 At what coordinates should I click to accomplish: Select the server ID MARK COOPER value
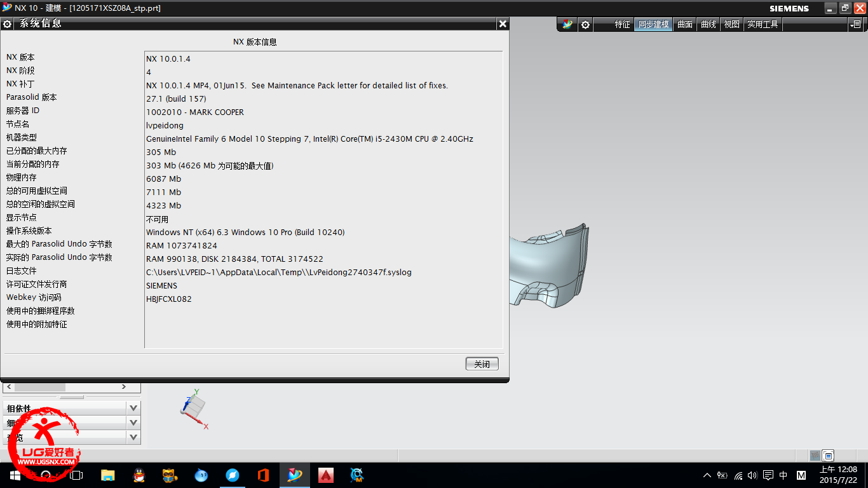tap(195, 112)
